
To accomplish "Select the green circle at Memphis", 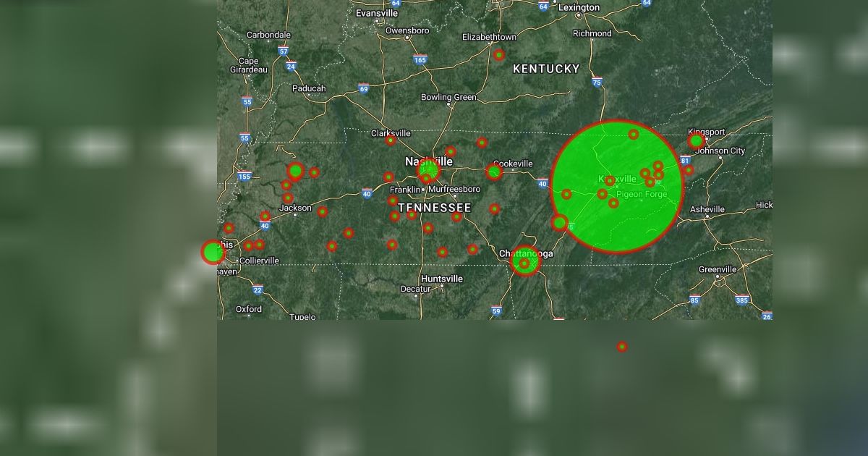I will [213, 252].
